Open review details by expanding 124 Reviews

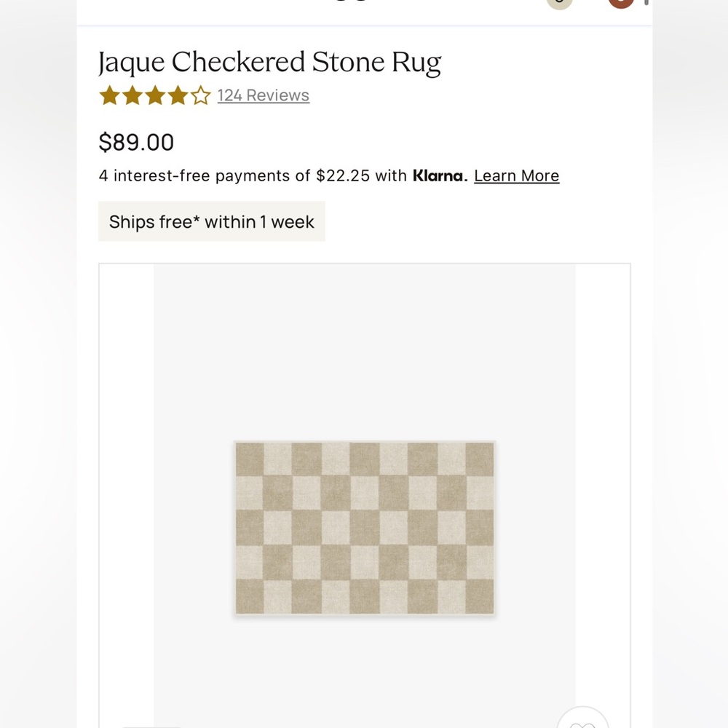click(263, 95)
